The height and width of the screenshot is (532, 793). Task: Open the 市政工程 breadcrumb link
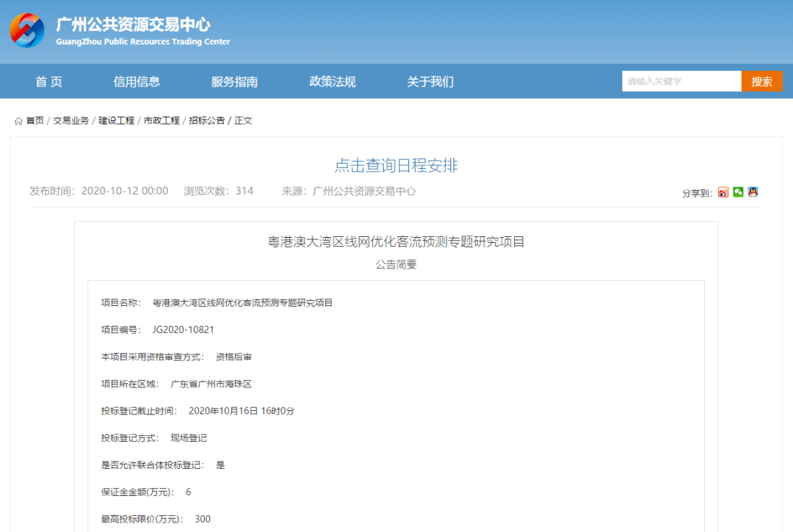[x=162, y=121]
